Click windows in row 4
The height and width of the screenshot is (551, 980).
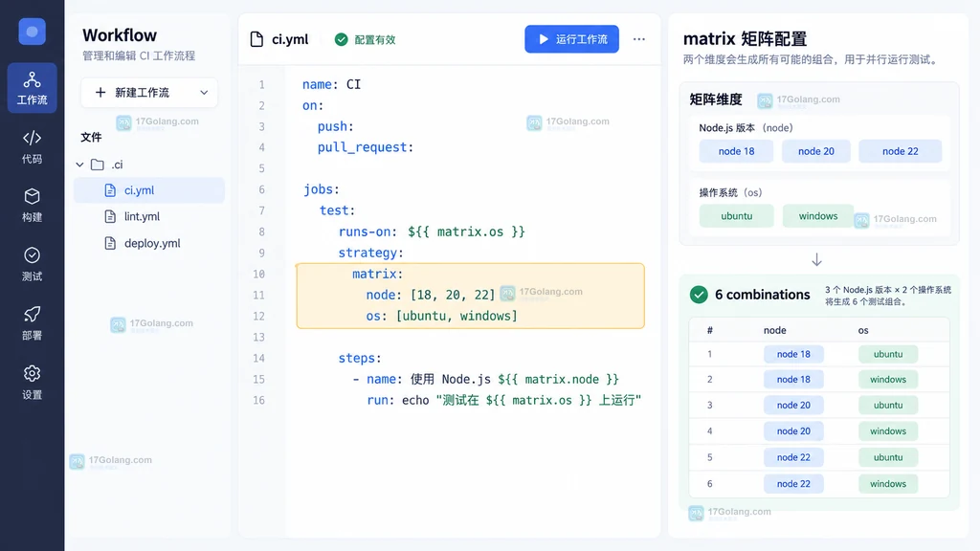coord(887,431)
